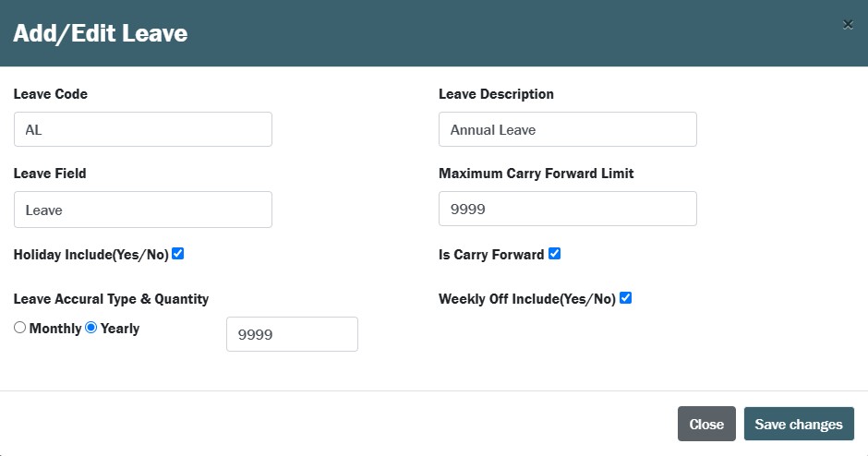Choose the Yearly accrual radio button
The height and width of the screenshot is (456, 868).
(x=91, y=328)
